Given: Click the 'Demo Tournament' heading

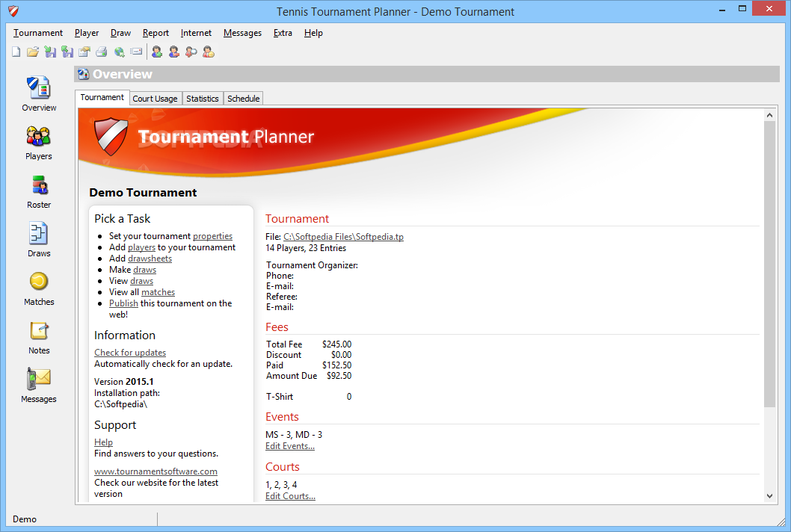Looking at the screenshot, I should pos(143,193).
